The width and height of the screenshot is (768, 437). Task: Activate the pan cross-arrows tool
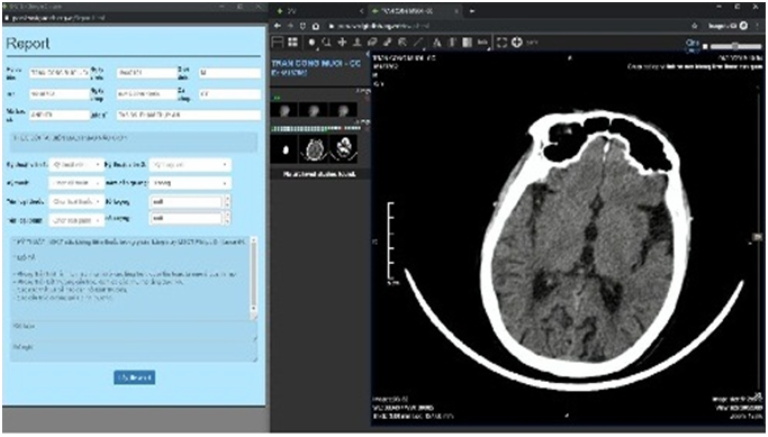(x=342, y=43)
